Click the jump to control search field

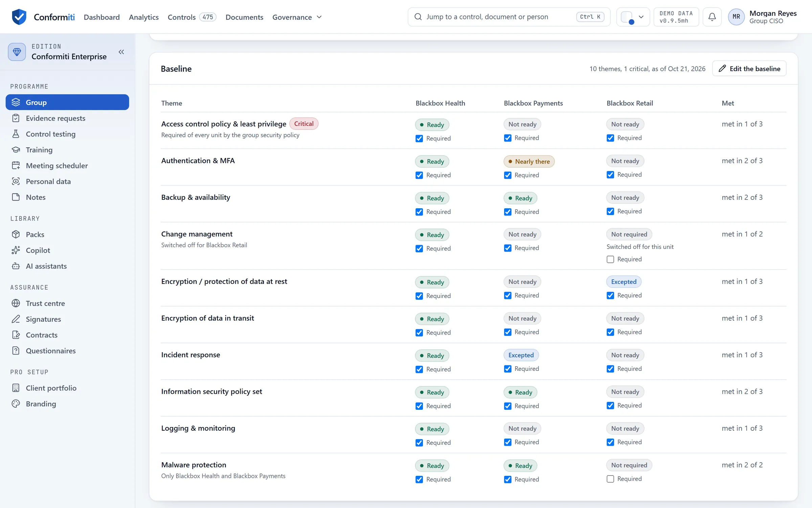click(509, 17)
